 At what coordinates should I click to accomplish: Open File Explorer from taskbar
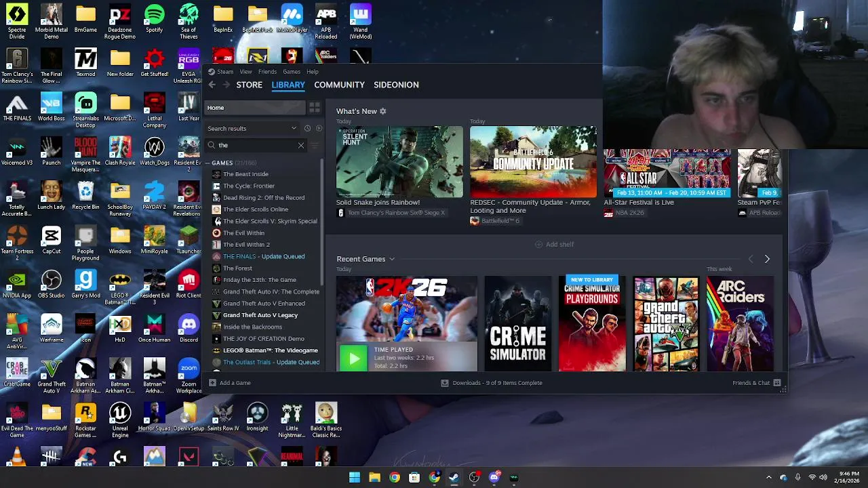(x=374, y=478)
